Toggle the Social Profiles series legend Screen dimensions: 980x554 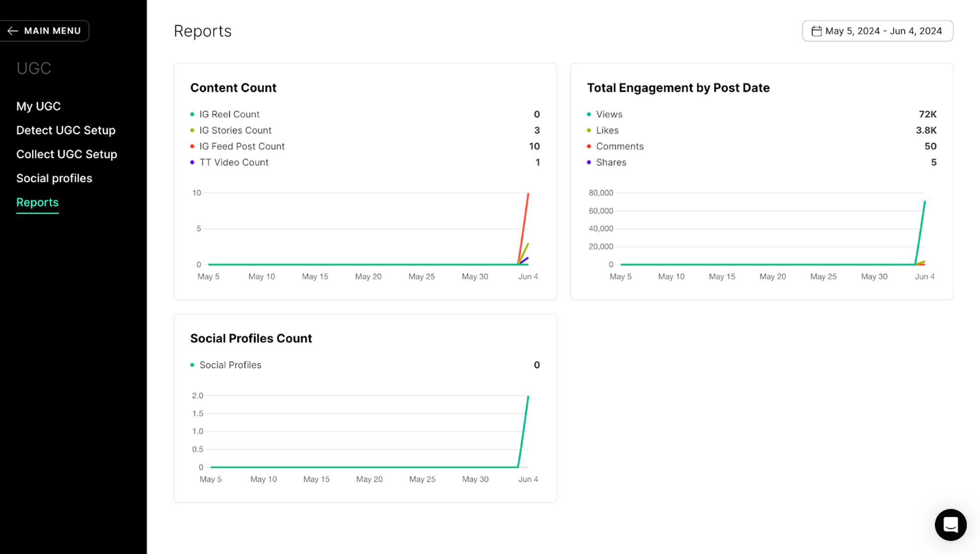[x=230, y=365]
